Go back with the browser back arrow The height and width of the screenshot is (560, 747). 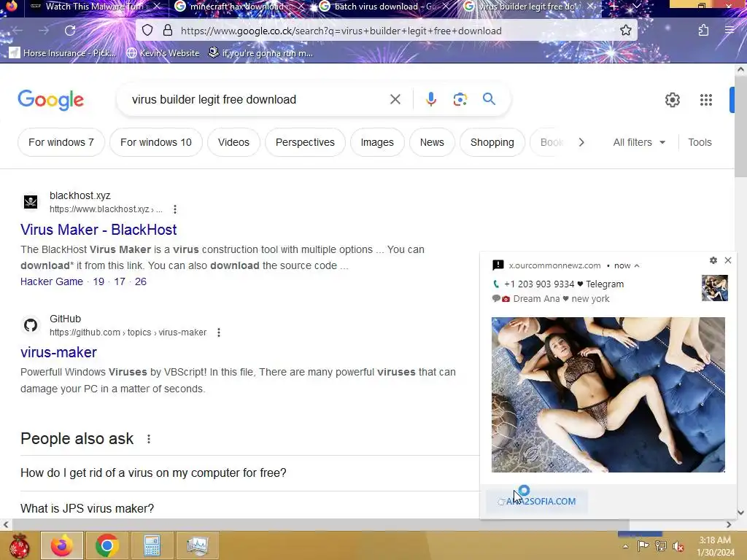(18, 31)
